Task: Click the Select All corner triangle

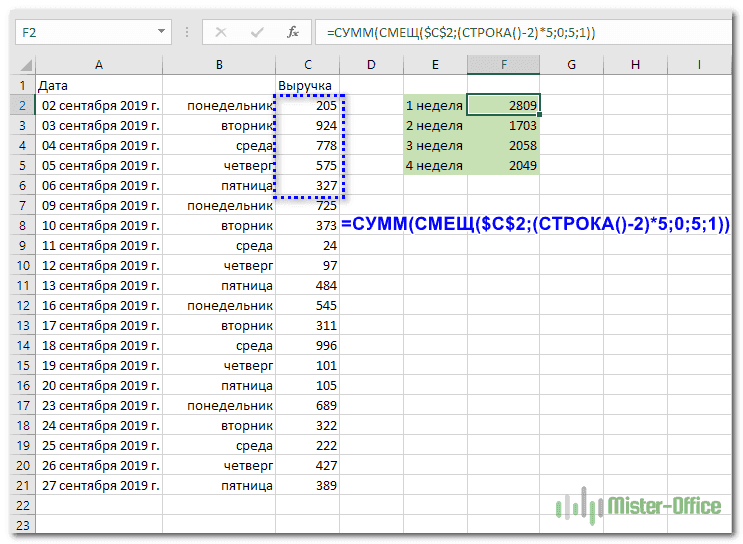Action: point(24,66)
